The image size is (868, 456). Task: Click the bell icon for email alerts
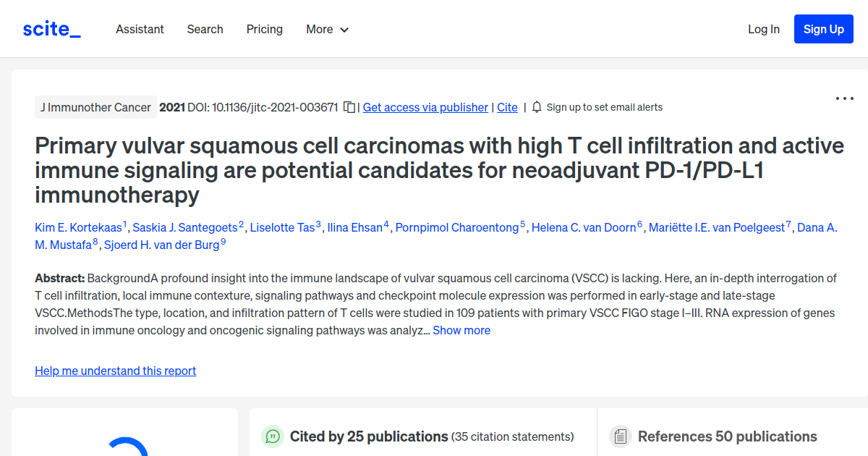pos(536,106)
